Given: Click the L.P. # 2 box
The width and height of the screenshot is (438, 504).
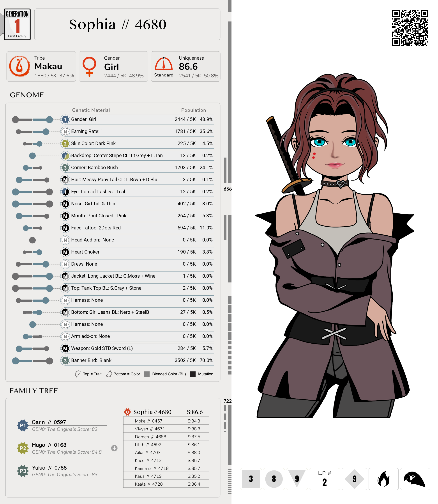Looking at the screenshot, I should click(324, 479).
